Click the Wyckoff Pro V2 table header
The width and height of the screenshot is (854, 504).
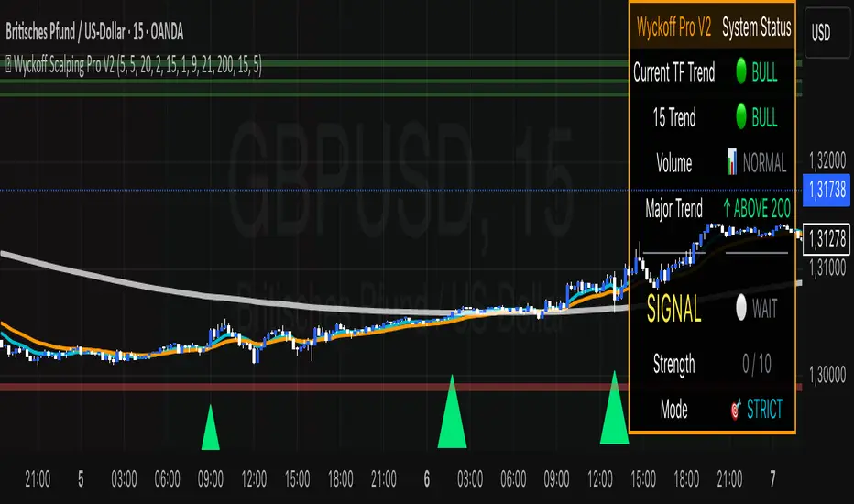coord(673,27)
